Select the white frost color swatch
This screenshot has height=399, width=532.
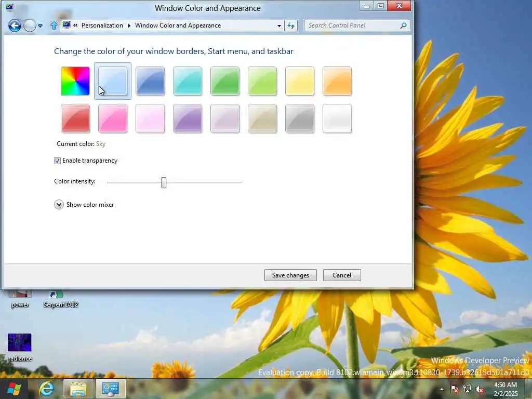click(337, 118)
